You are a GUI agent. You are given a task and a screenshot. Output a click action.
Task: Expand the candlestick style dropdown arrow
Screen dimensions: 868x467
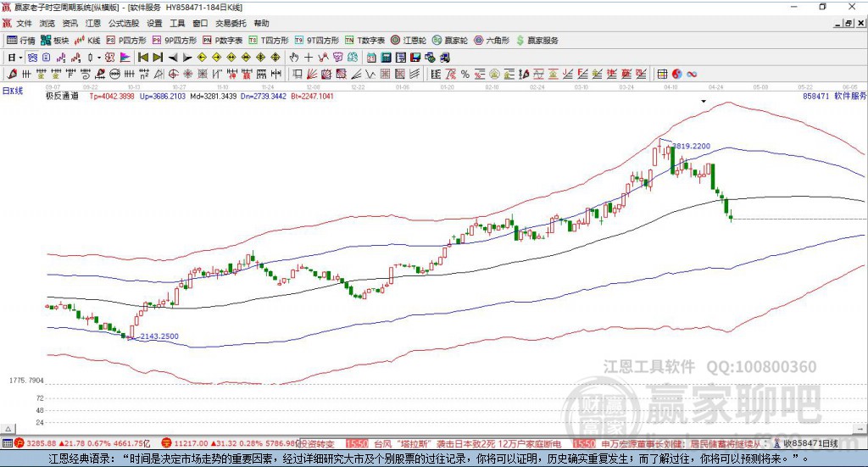pos(99,58)
